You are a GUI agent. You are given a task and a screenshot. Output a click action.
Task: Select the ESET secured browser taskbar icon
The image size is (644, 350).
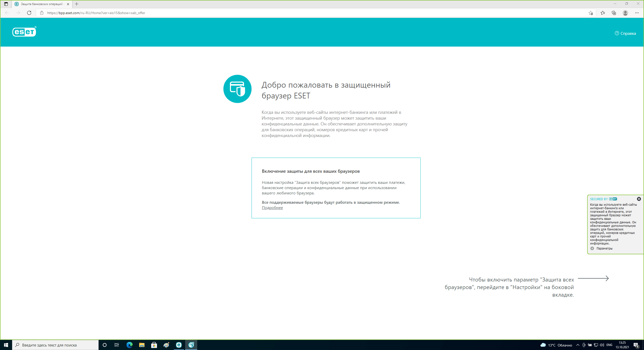tap(191, 345)
